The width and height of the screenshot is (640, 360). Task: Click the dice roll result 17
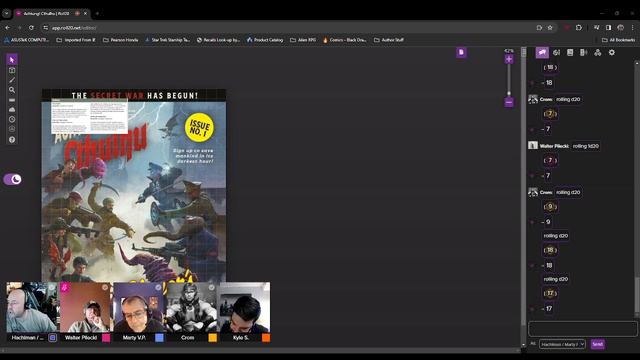tap(550, 293)
